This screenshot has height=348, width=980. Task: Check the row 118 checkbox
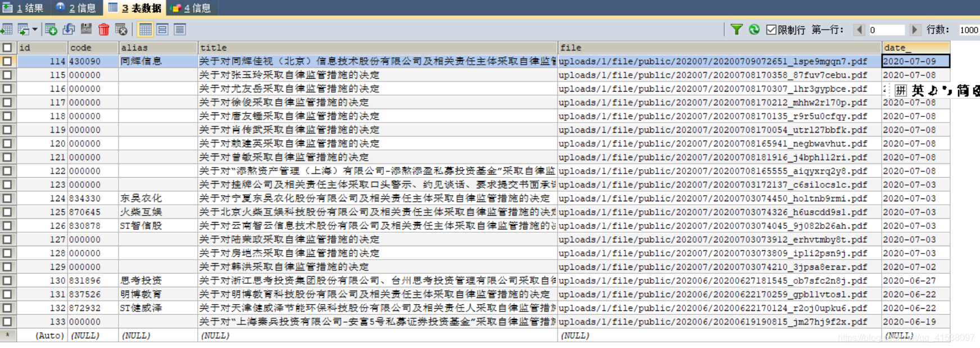7,116
